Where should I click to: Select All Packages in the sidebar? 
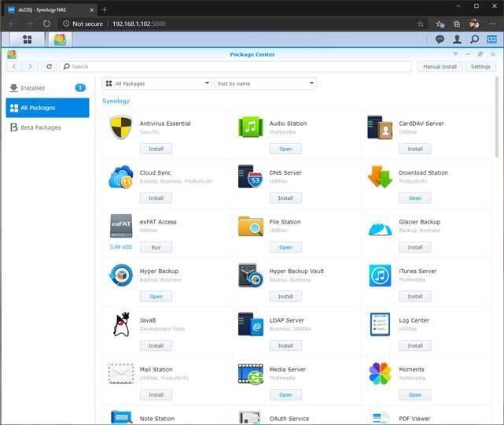(x=48, y=108)
